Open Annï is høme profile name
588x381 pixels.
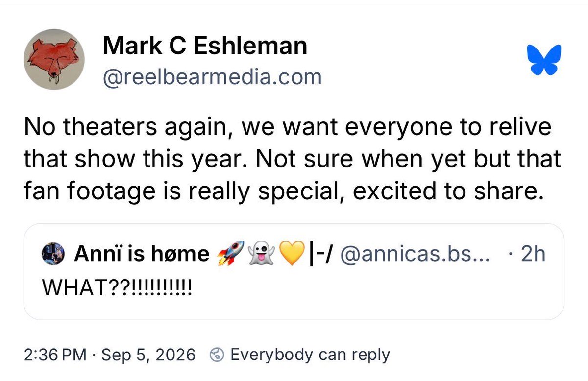pos(141,255)
